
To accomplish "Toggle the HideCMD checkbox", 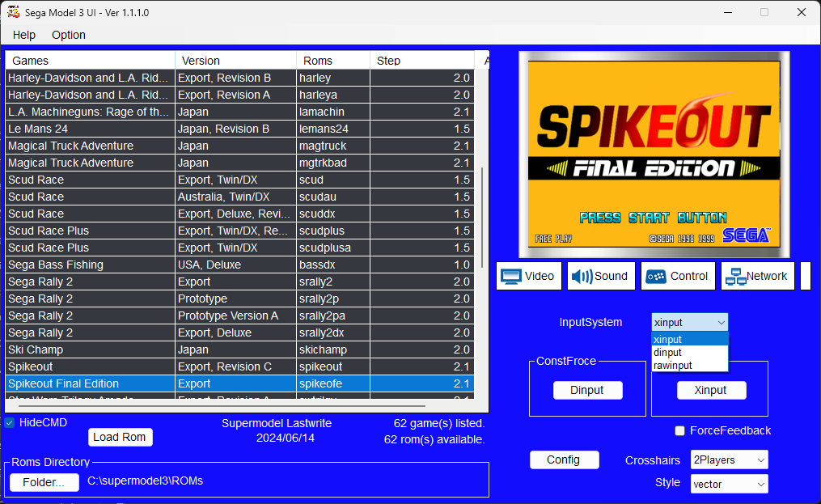I will pos(10,423).
